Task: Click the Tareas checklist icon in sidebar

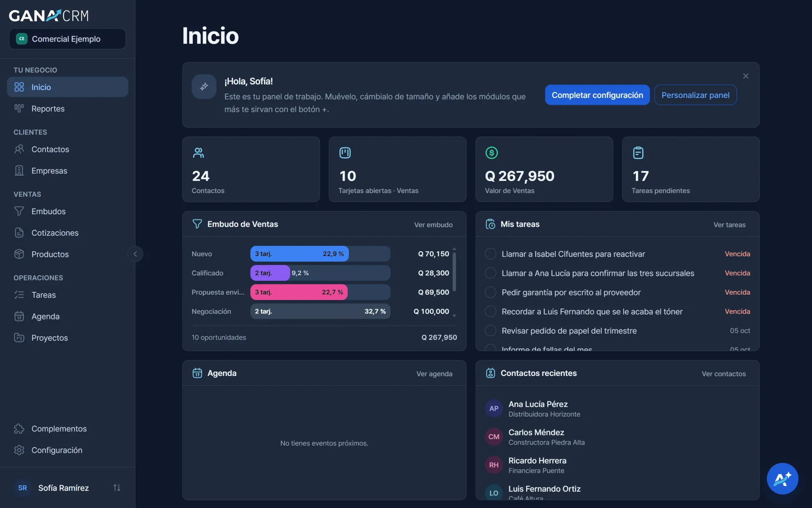Action: 19,295
